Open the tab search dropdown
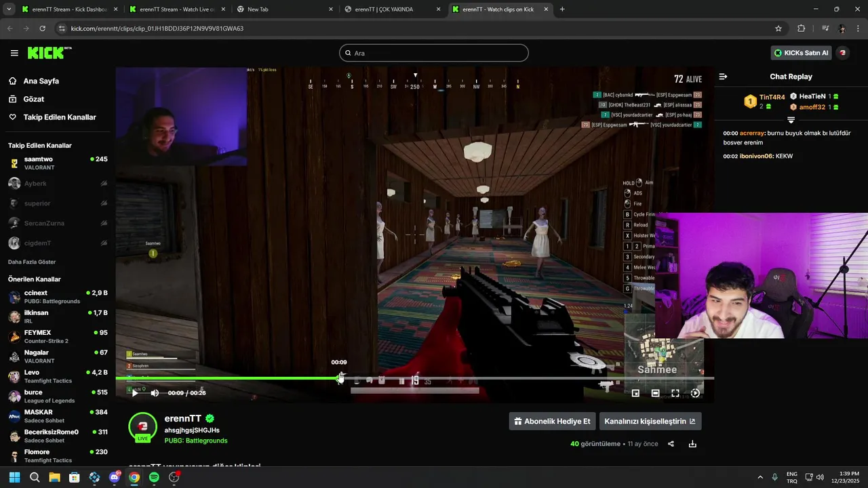The width and height of the screenshot is (868, 488). [x=9, y=9]
